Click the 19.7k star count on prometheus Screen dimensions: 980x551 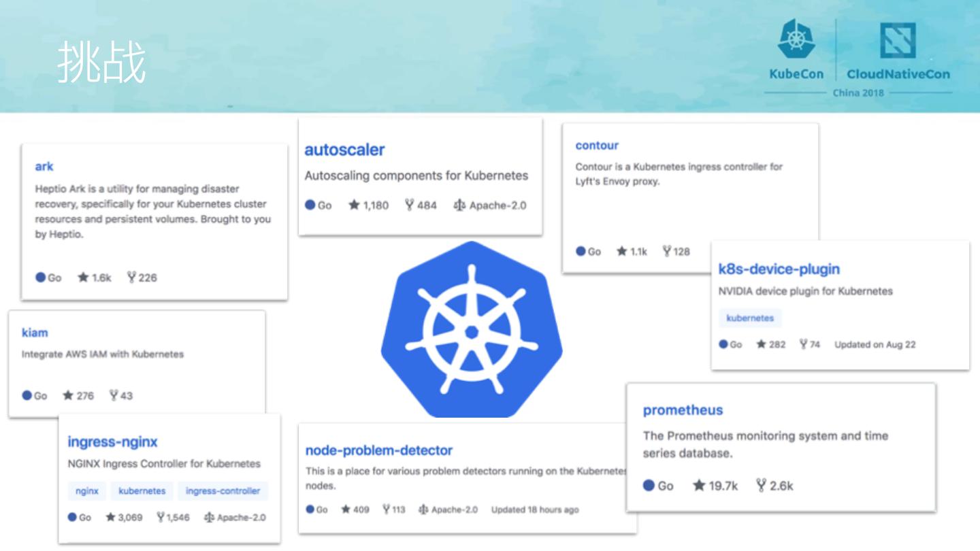tap(723, 486)
